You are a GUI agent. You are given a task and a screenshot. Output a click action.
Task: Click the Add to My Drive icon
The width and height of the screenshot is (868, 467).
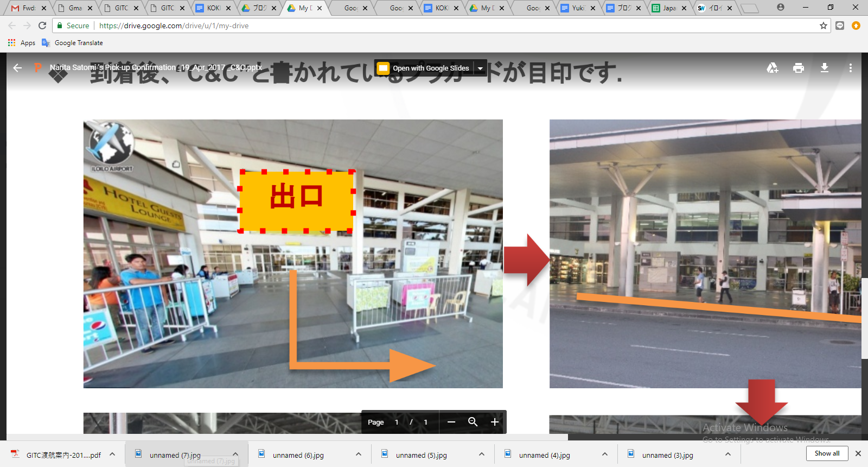773,68
